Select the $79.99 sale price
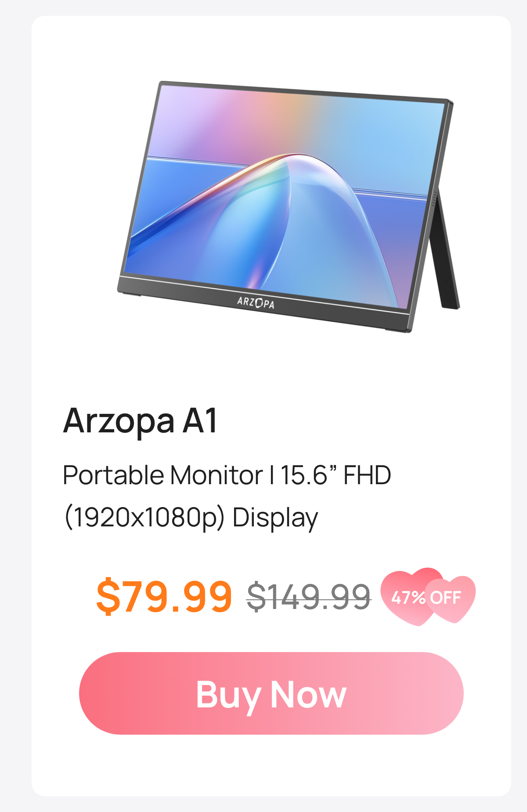Screen dimensions: 527x812 (x=164, y=597)
